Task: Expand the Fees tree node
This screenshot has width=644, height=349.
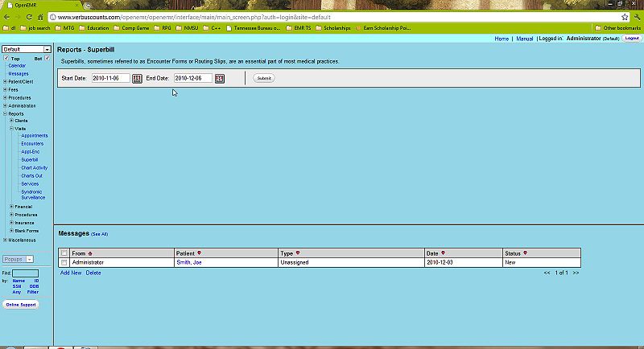Action: pyautogui.click(x=5, y=89)
